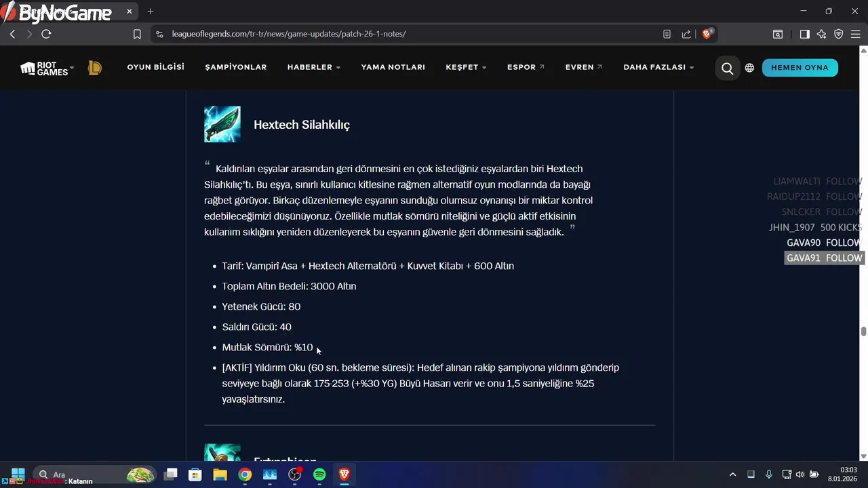Image resolution: width=868 pixels, height=488 pixels.
Task: Click the Hextech Silahkılıç item thumbnail
Action: pos(222,124)
